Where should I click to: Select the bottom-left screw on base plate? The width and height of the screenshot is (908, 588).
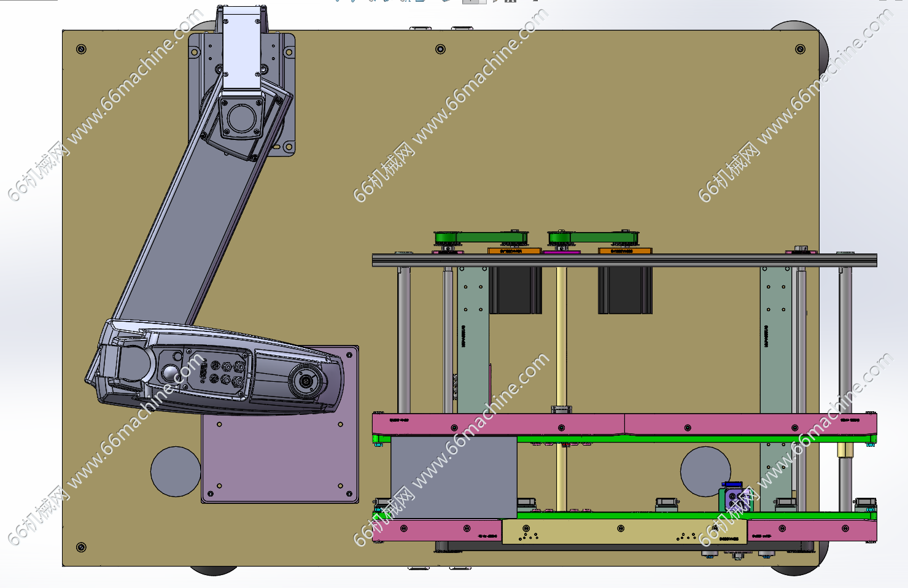click(81, 547)
